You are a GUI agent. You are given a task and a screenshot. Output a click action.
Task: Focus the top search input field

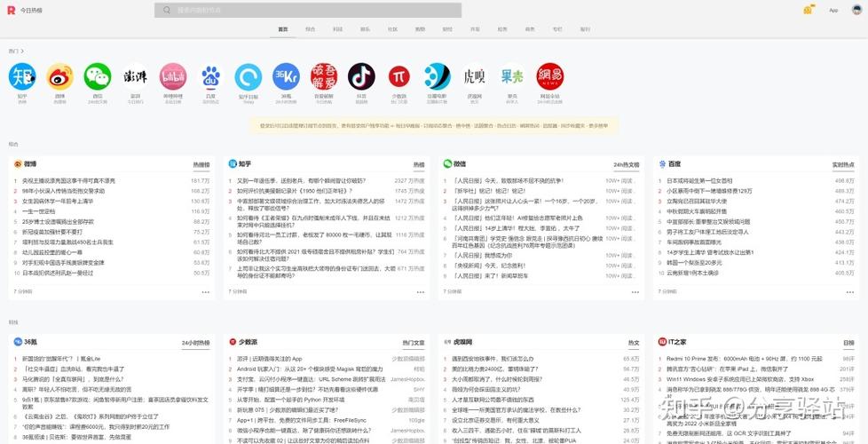308,10
